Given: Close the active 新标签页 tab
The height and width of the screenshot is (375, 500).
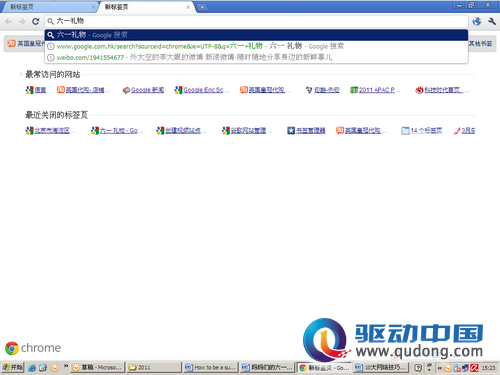Looking at the screenshot, I should [x=188, y=7].
